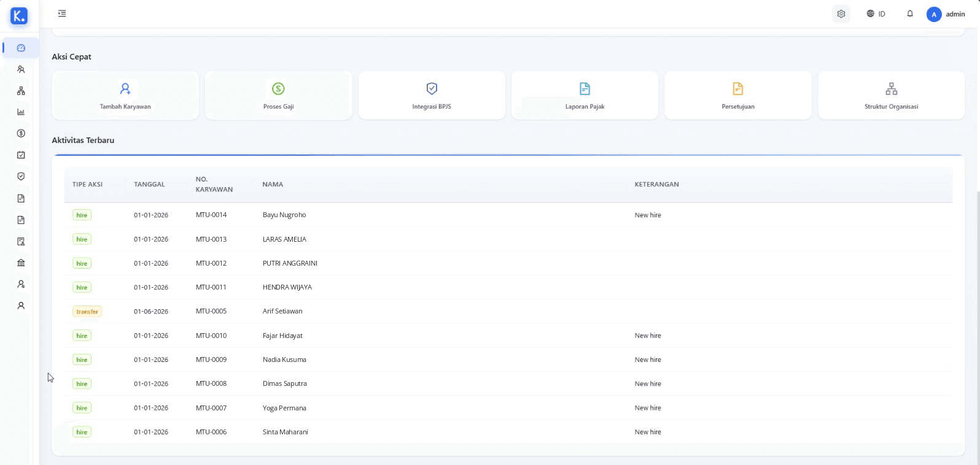
Task: Click the orange Persetujuan document icon
Action: pos(738,89)
